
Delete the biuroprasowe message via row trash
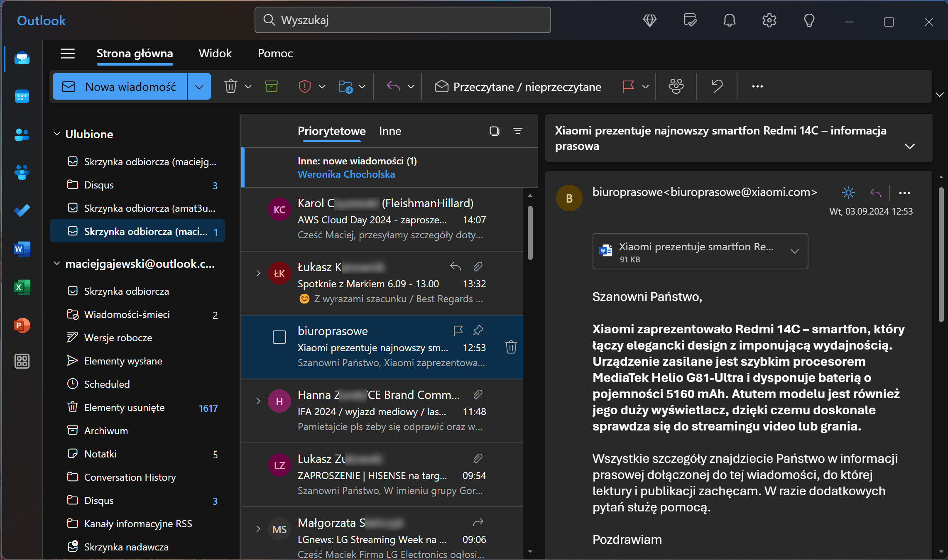pyautogui.click(x=511, y=347)
